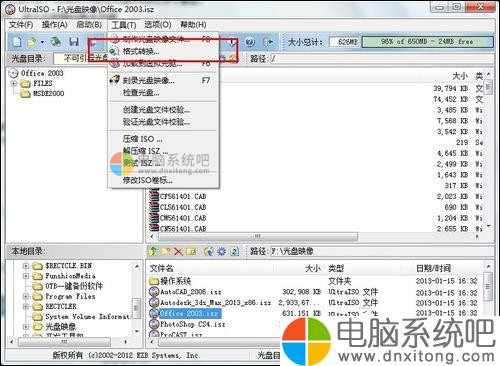The height and width of the screenshot is (366, 500).
Task: Click the red X delete icon
Action: 178,251
